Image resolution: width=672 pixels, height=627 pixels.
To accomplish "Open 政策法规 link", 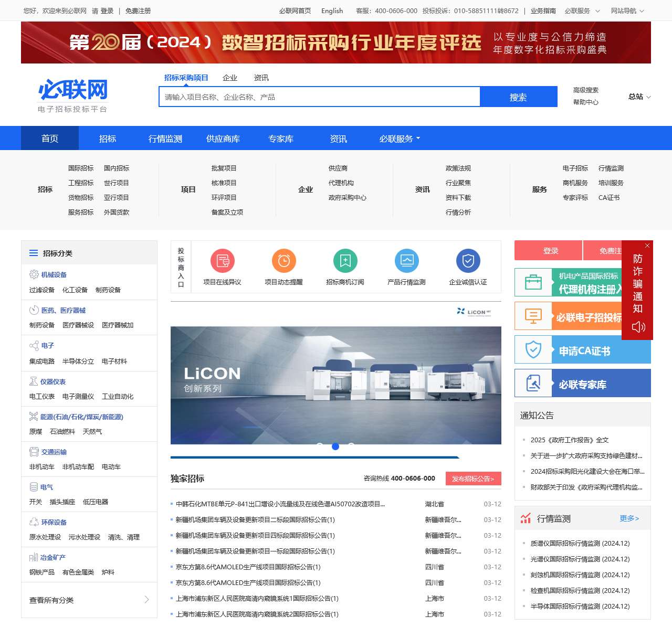I will click(x=458, y=168).
